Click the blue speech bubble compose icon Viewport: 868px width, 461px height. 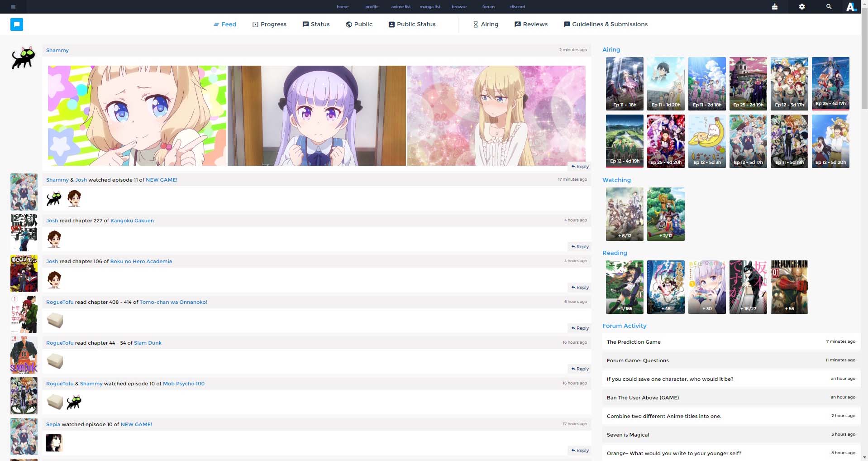coord(17,24)
